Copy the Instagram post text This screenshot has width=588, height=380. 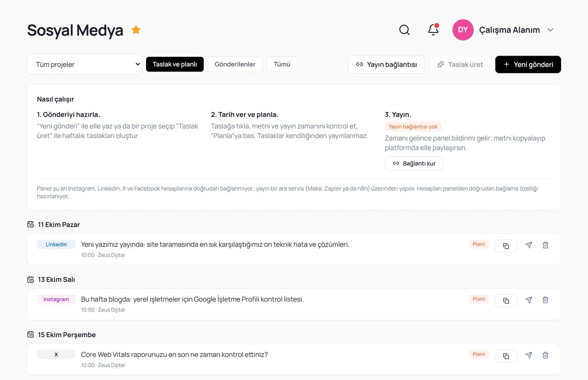tap(506, 301)
